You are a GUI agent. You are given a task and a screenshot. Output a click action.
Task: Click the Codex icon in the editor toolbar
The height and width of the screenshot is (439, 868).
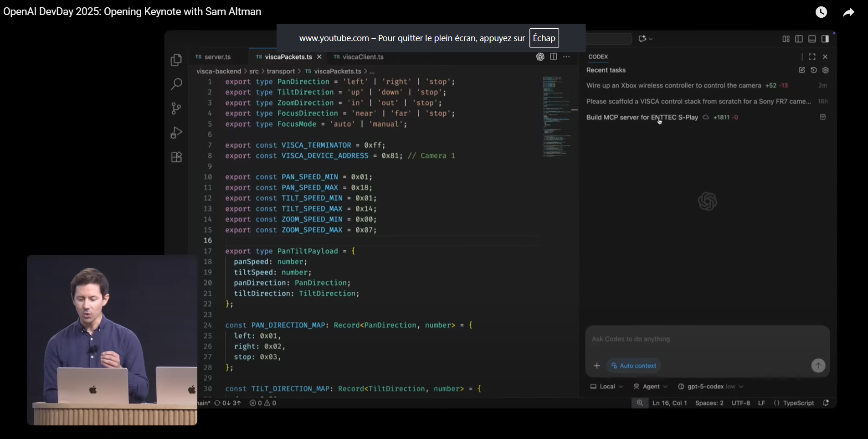[540, 57]
